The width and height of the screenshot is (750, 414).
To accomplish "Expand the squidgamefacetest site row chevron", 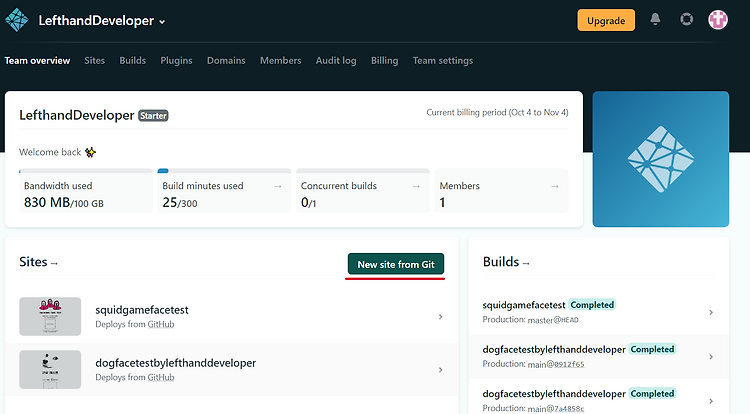I will click(x=441, y=316).
